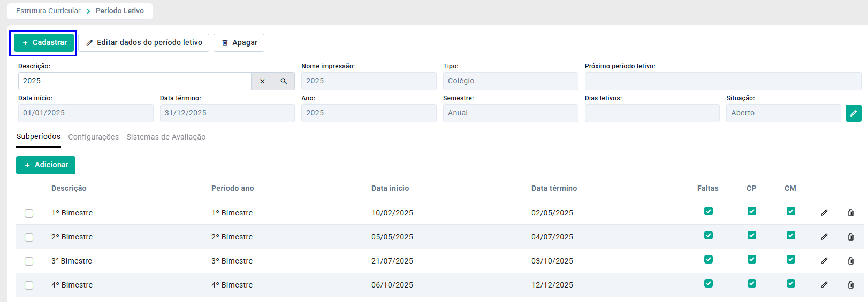This screenshot has height=302, width=868.
Task: Click the Próximo período letivo field
Action: [723, 81]
